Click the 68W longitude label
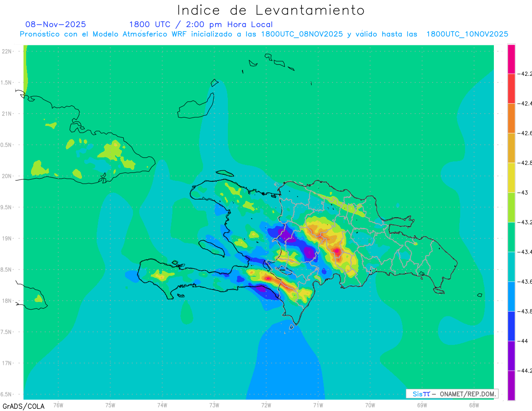Screen dimensions: 532x411 coord(474,405)
